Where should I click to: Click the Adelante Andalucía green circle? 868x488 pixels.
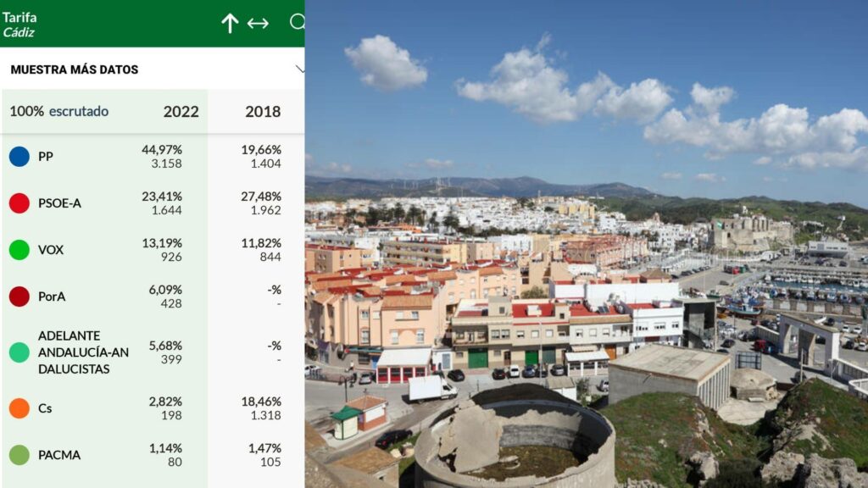[x=19, y=352]
